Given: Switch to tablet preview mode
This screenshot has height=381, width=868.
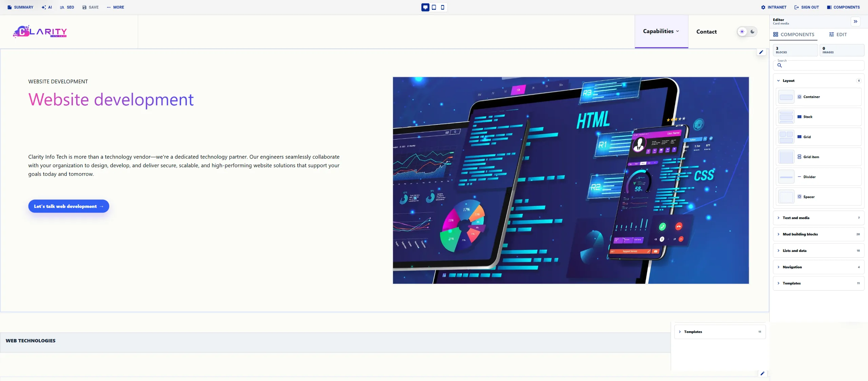Looking at the screenshot, I should tap(434, 7).
